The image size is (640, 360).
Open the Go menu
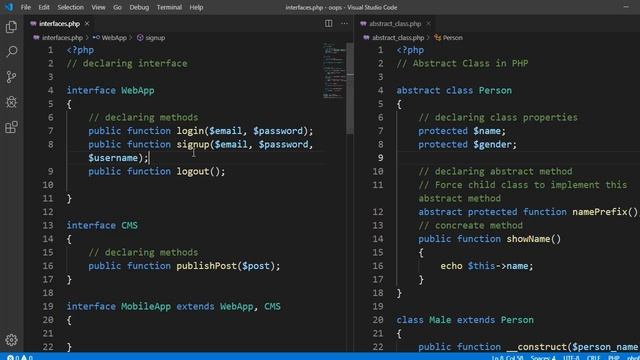pyautogui.click(x=117, y=7)
